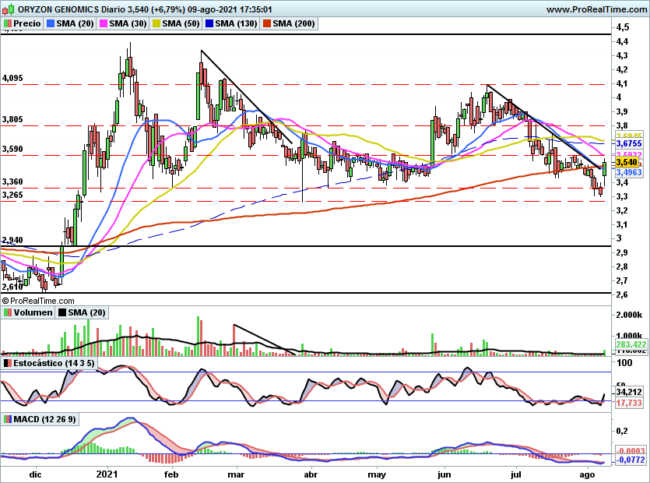Click the 4,5 price axis tick
Image resolution: width=650 pixels, height=483 pixels.
pyautogui.click(x=623, y=27)
